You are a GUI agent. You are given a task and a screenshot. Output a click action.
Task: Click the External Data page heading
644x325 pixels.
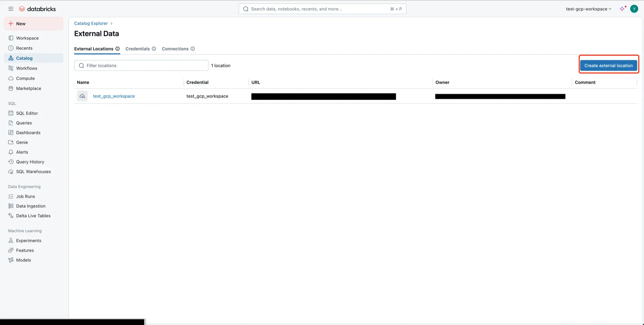point(97,34)
